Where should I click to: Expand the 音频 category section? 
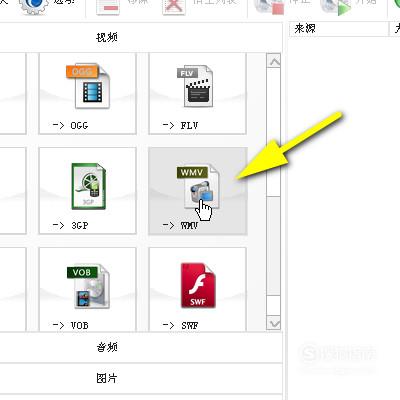(x=141, y=347)
